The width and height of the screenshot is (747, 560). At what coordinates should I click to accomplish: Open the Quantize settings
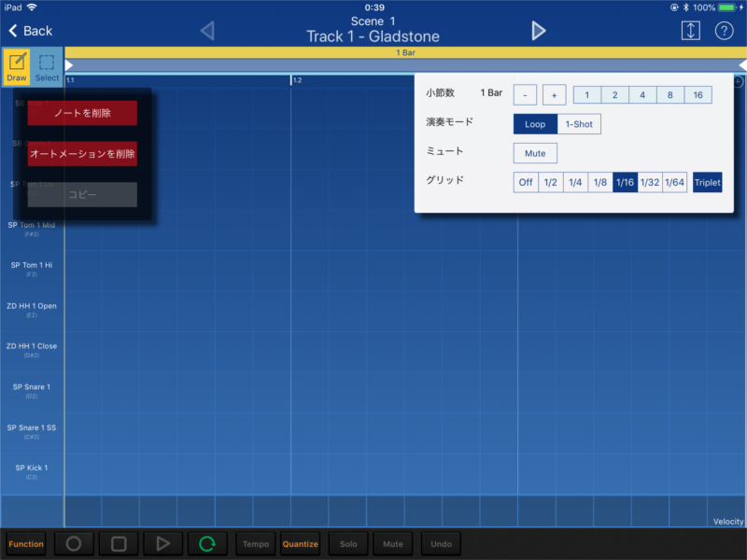tap(300, 544)
